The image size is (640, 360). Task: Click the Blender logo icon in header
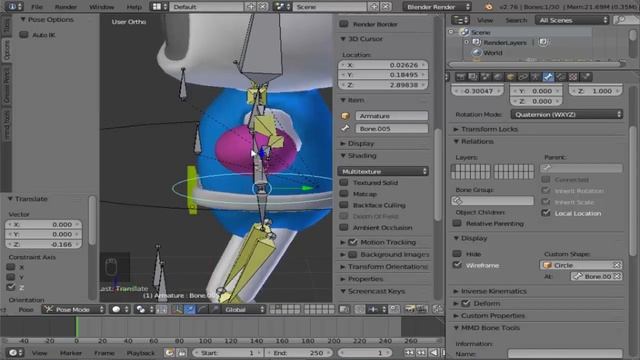tap(489, 7)
